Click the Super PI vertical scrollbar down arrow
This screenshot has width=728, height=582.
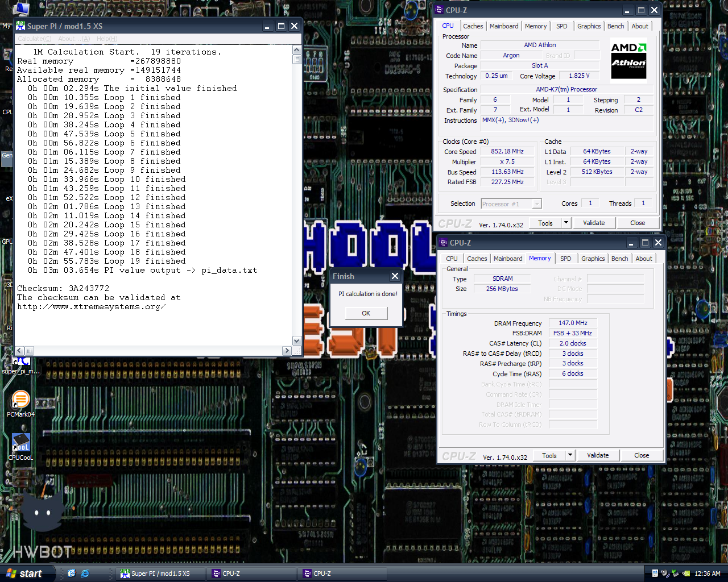click(296, 340)
